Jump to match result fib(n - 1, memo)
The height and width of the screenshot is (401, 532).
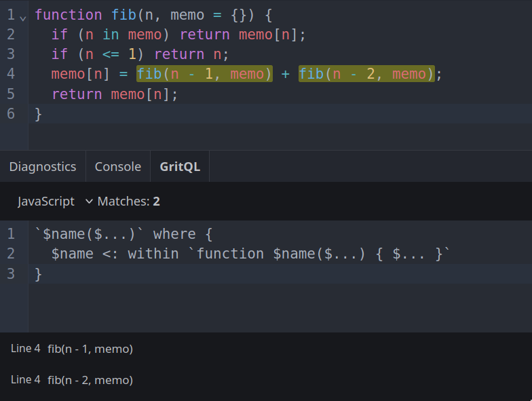90,349
